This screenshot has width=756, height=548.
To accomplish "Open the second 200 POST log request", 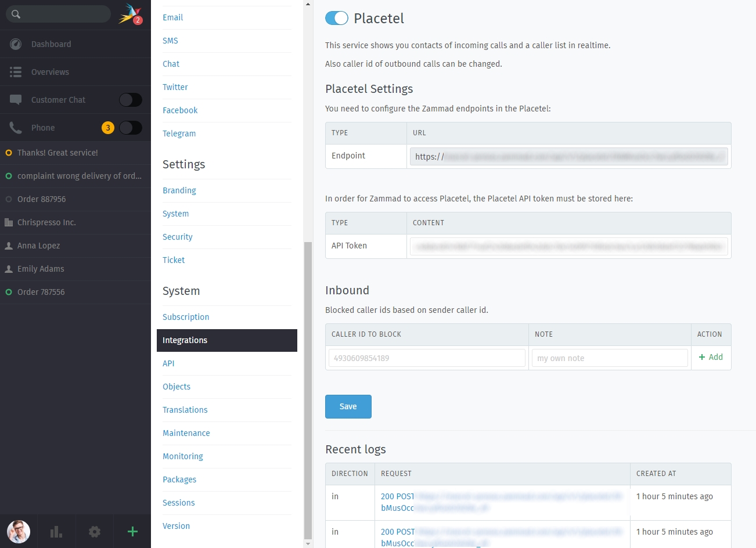I will (502, 538).
